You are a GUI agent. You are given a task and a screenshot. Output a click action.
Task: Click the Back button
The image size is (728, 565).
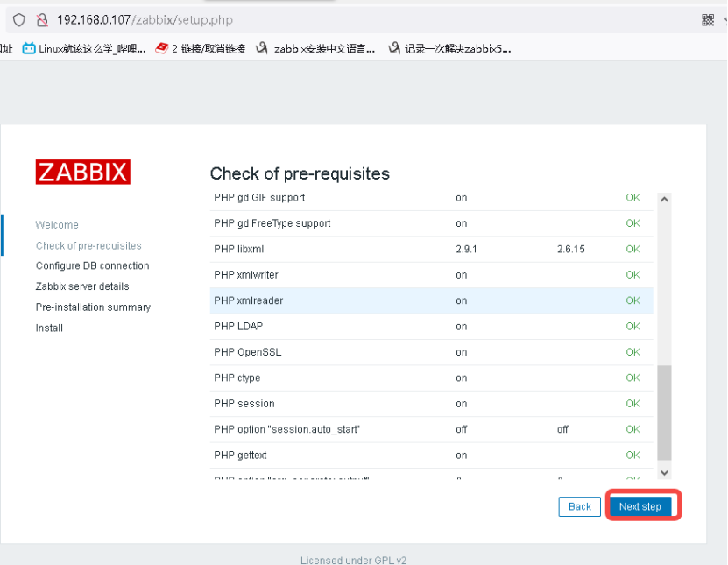[x=579, y=506]
